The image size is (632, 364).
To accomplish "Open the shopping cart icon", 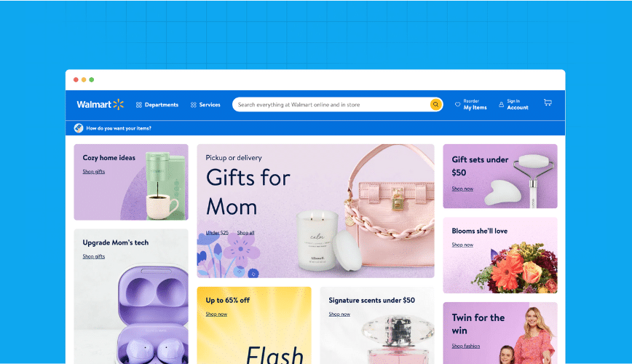I will click(548, 103).
